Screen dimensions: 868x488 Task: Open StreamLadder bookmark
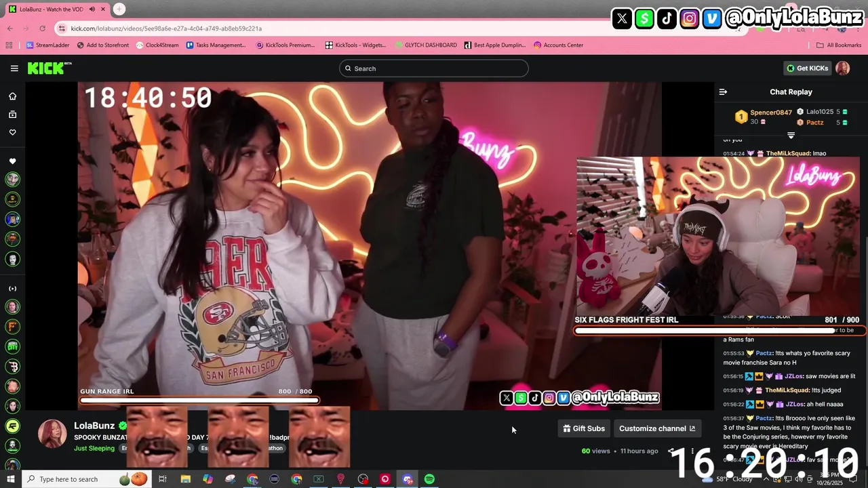coord(48,45)
